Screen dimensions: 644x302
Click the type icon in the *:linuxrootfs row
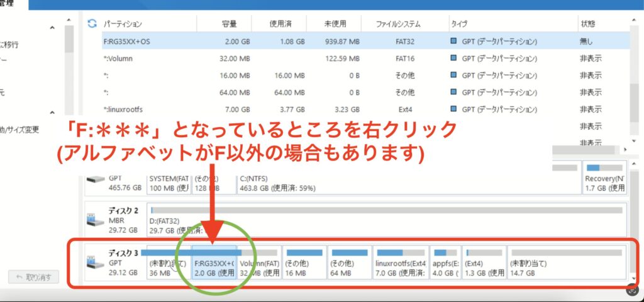(x=453, y=109)
